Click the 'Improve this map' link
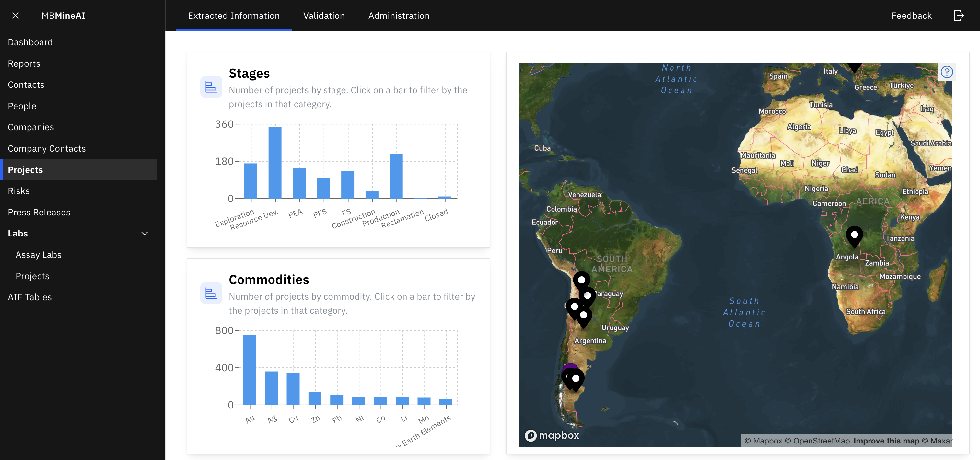Viewport: 980px width, 460px height. point(886,441)
